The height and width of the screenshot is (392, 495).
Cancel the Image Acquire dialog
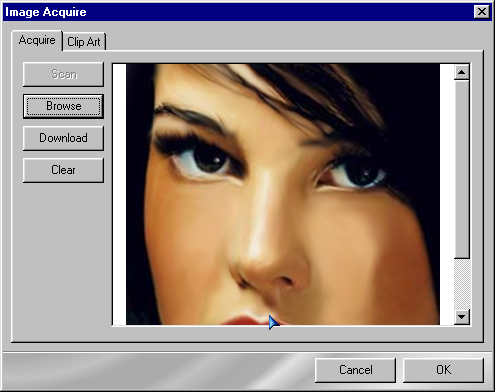pyautogui.click(x=355, y=370)
